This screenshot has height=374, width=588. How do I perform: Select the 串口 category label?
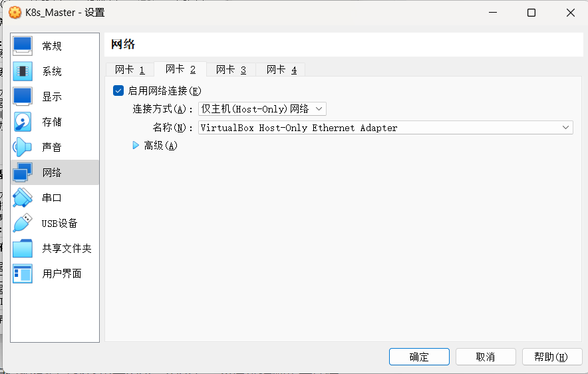pos(52,198)
